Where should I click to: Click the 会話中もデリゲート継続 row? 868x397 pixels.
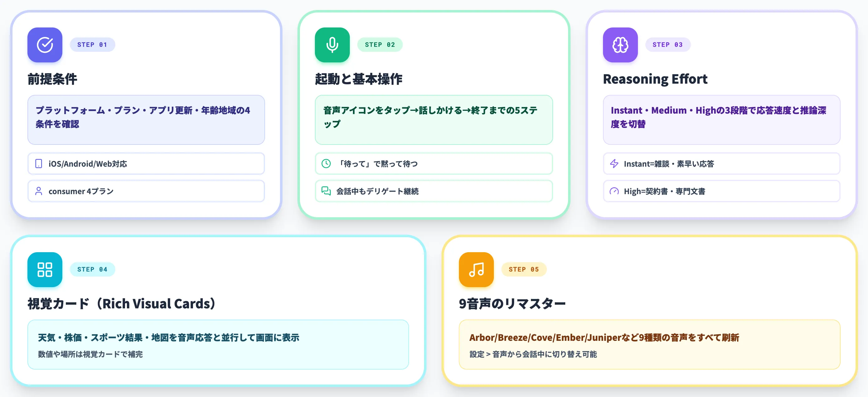tap(434, 191)
